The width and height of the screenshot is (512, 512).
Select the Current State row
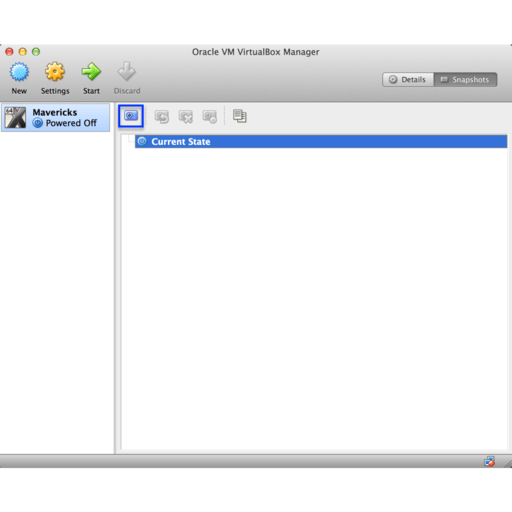point(321,142)
